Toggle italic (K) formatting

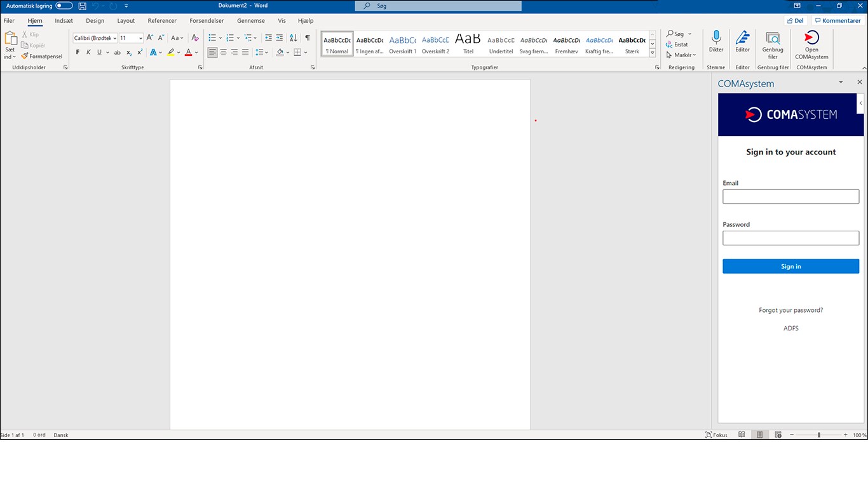pos(89,52)
